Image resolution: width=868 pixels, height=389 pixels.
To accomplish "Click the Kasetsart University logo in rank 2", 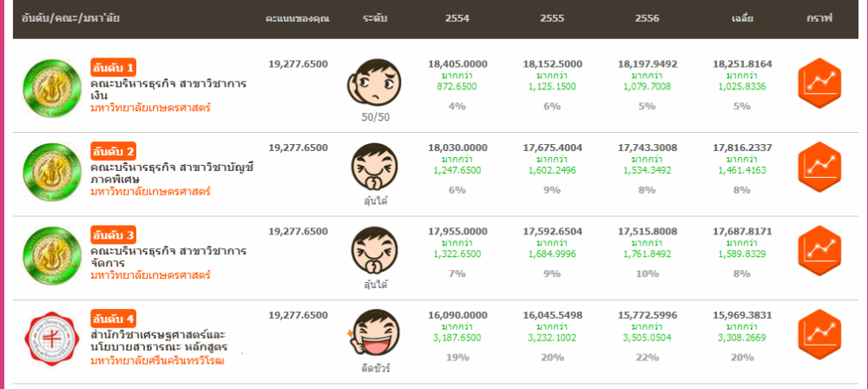I will pyautogui.click(x=49, y=170).
